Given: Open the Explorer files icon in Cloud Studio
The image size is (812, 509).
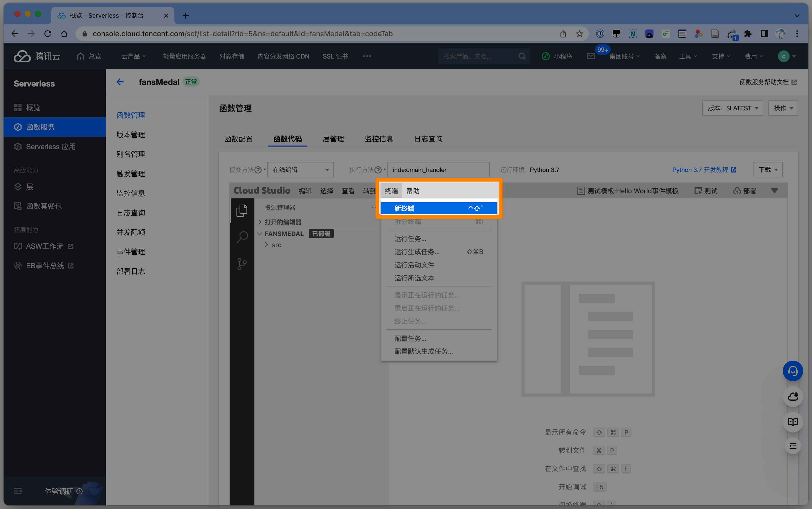Looking at the screenshot, I should click(x=242, y=210).
